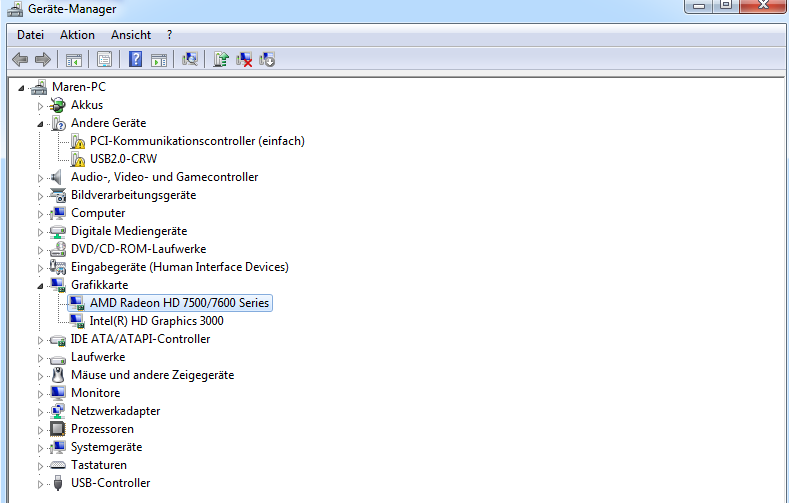Click the mouse icon of Mäuse und andere Zeigegeräte
The width and height of the screenshot is (789, 503).
58,375
